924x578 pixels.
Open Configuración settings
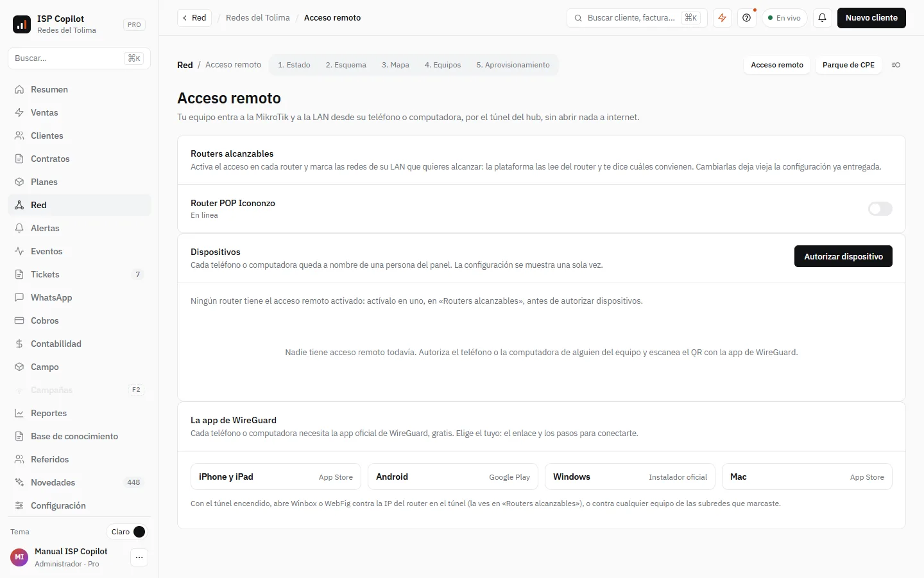tap(80, 505)
